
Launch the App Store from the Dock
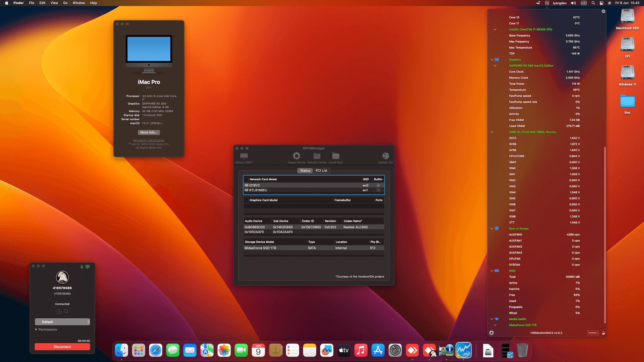point(378,350)
